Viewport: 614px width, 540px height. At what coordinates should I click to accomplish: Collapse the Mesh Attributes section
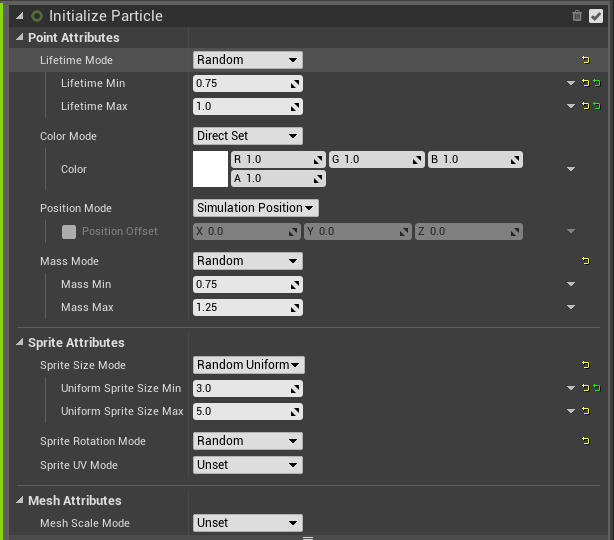coord(20,500)
